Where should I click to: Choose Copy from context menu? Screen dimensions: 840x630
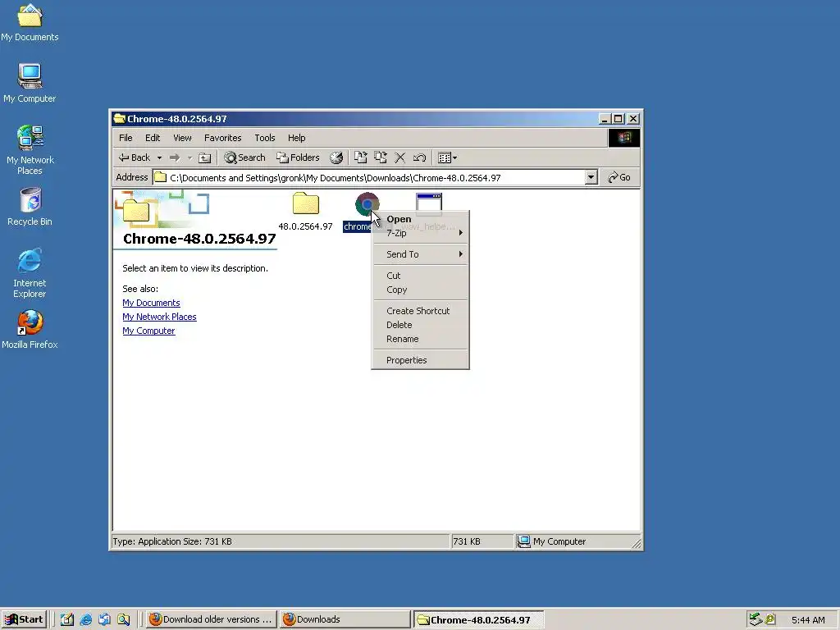420,290
